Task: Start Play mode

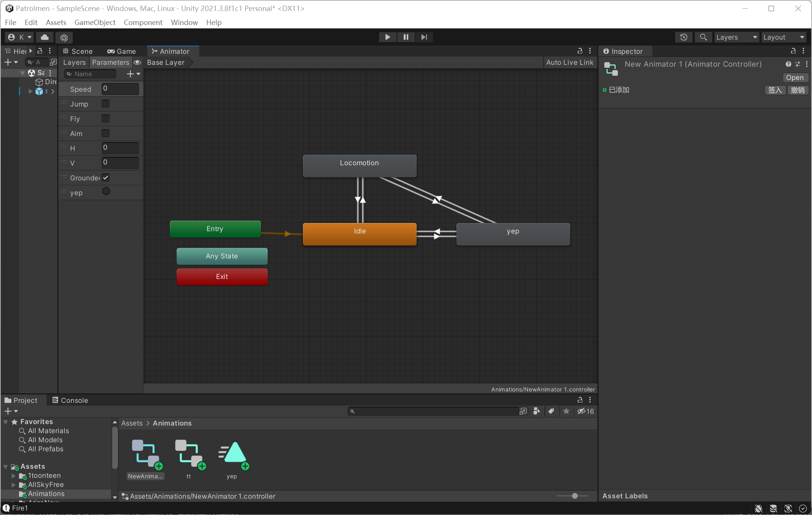Action: 387,37
